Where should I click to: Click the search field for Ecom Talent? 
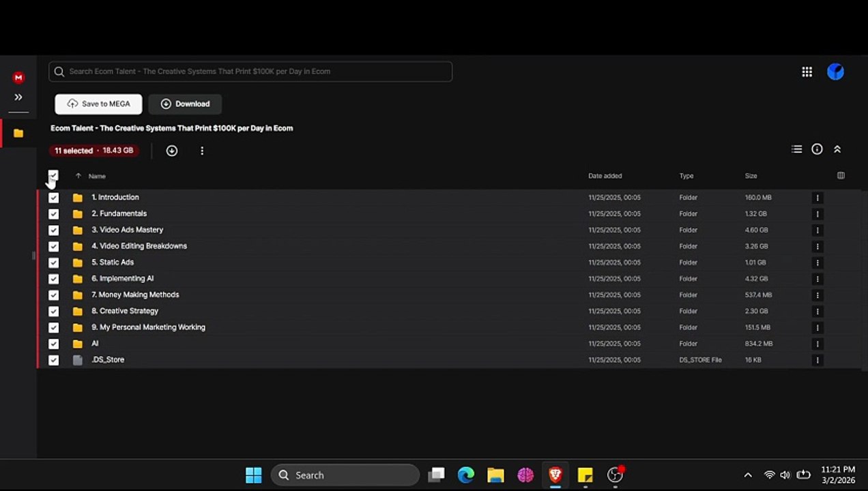(250, 72)
